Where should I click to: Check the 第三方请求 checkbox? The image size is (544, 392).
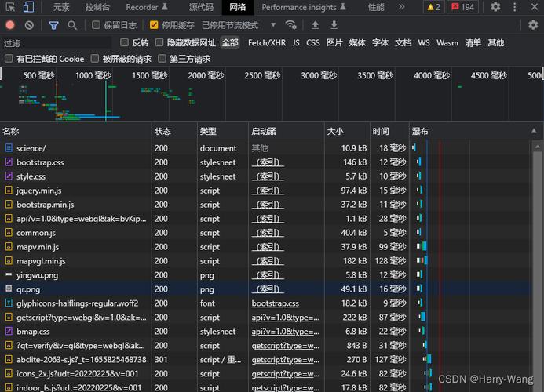click(x=162, y=59)
